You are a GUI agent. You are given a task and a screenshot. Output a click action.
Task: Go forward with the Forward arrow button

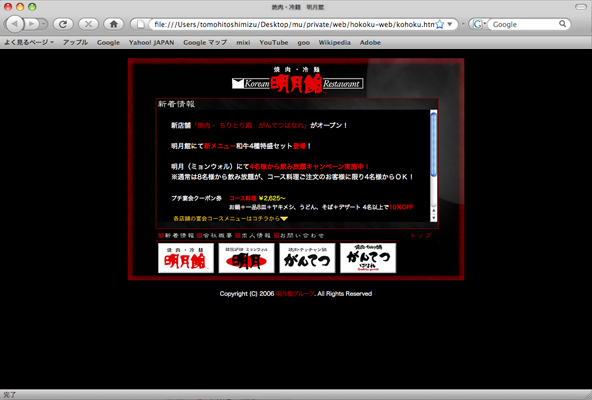click(x=31, y=24)
